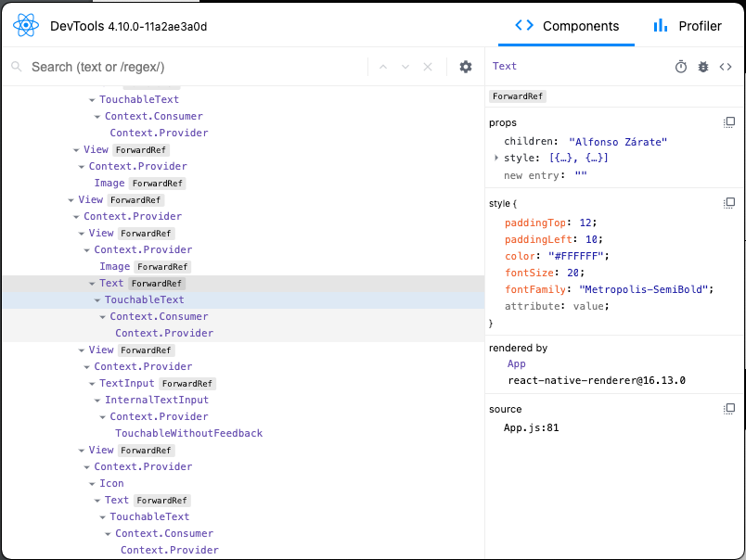This screenshot has width=746, height=560.
Task: Copy source info via copy icon in source section
Action: point(729,409)
